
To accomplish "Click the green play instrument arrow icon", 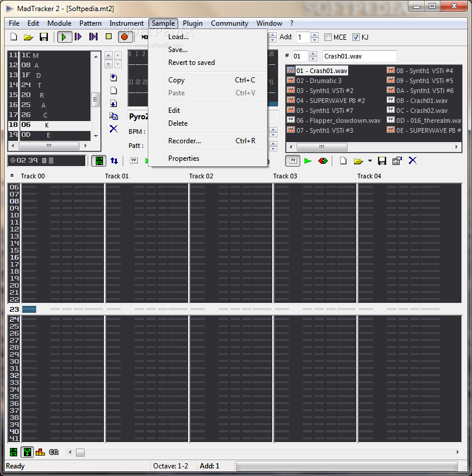I will pos(308,161).
